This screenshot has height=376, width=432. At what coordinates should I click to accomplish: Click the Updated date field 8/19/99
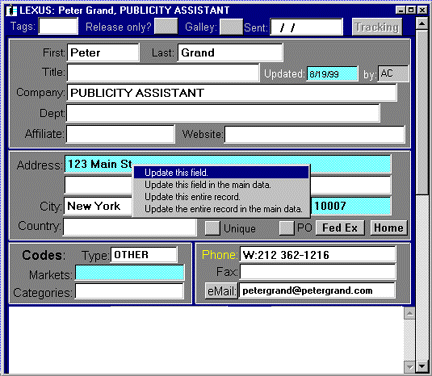point(332,74)
